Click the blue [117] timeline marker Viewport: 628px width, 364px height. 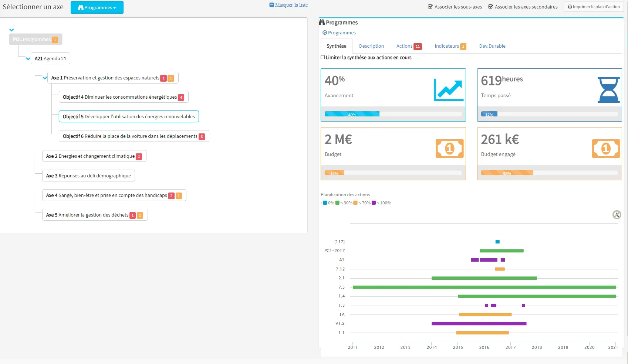pyautogui.click(x=497, y=242)
